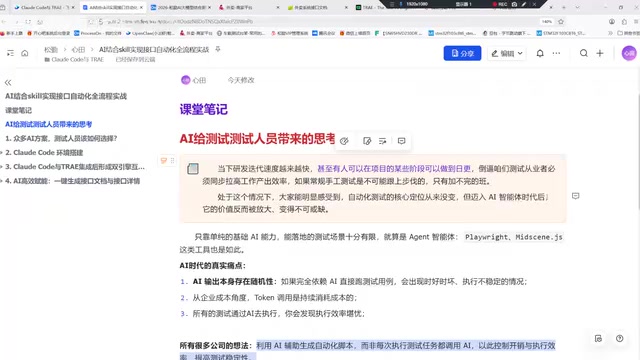Screen dimensions: 640x360
Task: Click the search magnifier icon
Action: tap(584, 53)
